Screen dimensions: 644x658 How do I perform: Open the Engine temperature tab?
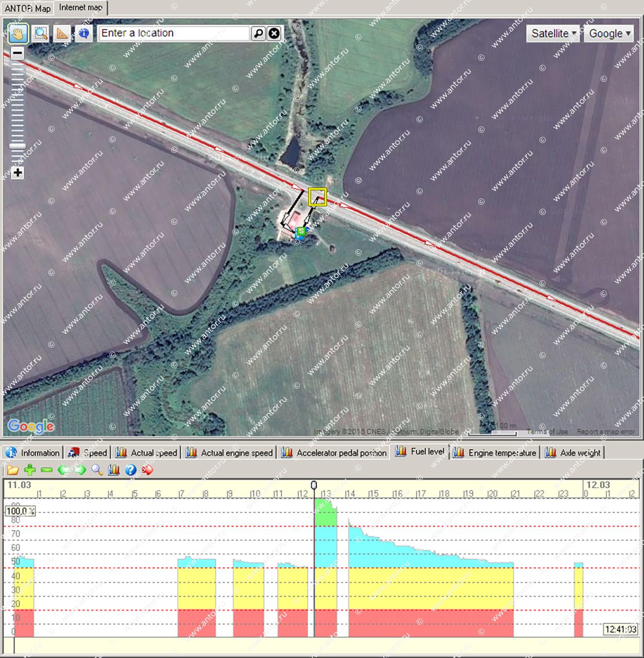(x=495, y=453)
